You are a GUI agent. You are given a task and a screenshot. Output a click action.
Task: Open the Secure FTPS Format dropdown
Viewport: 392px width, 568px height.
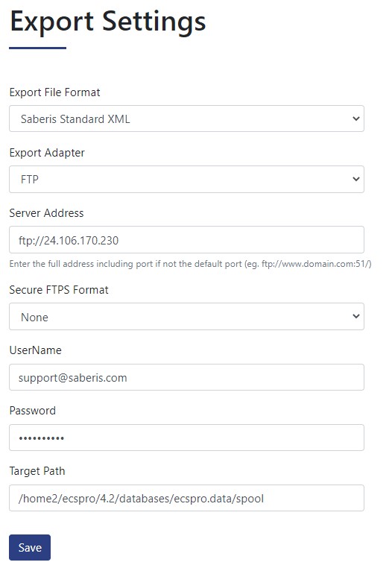pyautogui.click(x=186, y=317)
